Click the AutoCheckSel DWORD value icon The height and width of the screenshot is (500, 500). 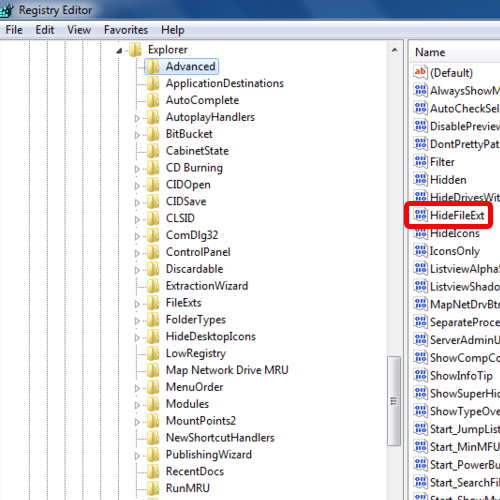[420, 108]
